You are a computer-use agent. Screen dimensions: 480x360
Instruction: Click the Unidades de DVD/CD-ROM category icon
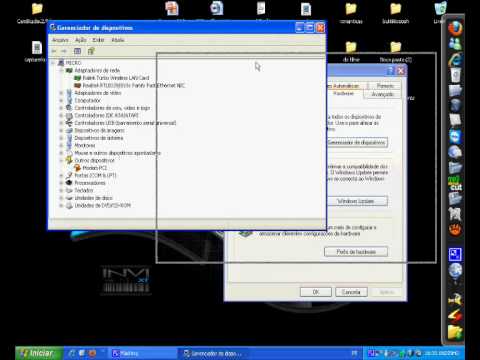tap(69, 206)
